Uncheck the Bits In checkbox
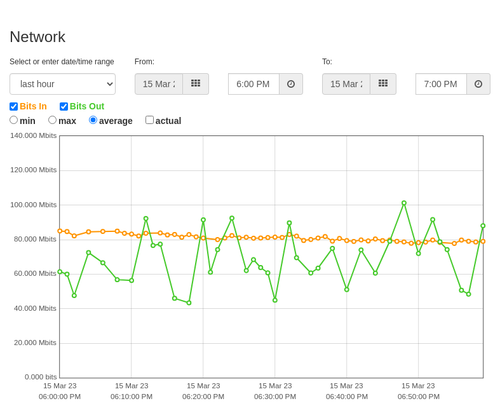 click(14, 106)
